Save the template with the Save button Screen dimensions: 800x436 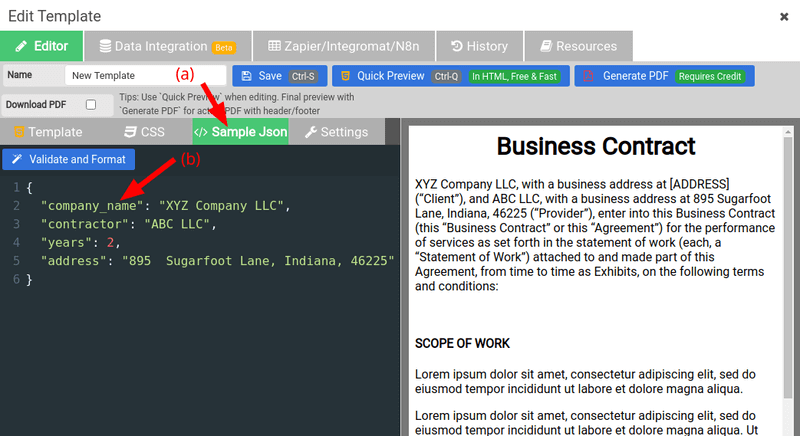coord(280,76)
